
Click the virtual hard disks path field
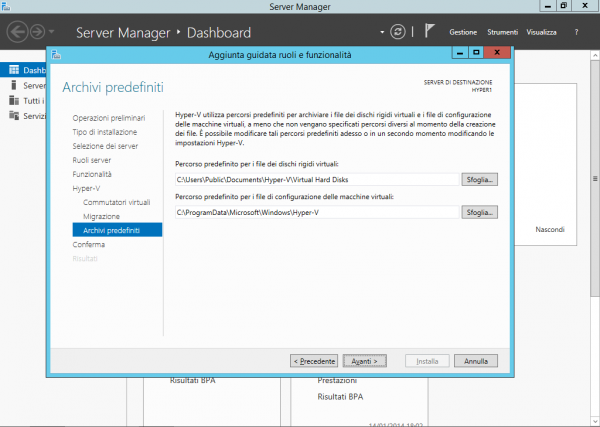tap(317, 179)
